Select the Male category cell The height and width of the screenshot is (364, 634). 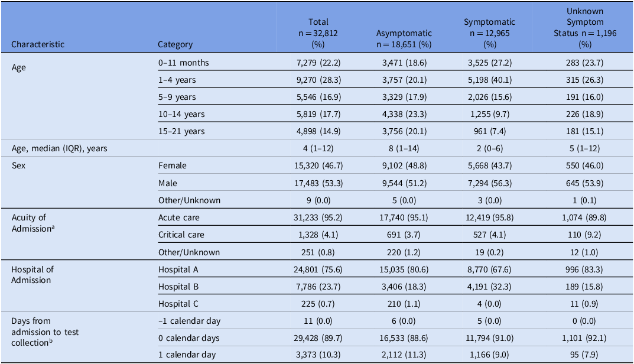click(168, 183)
